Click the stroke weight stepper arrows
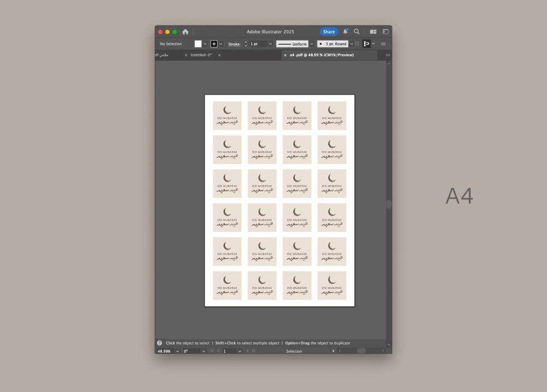 point(246,44)
